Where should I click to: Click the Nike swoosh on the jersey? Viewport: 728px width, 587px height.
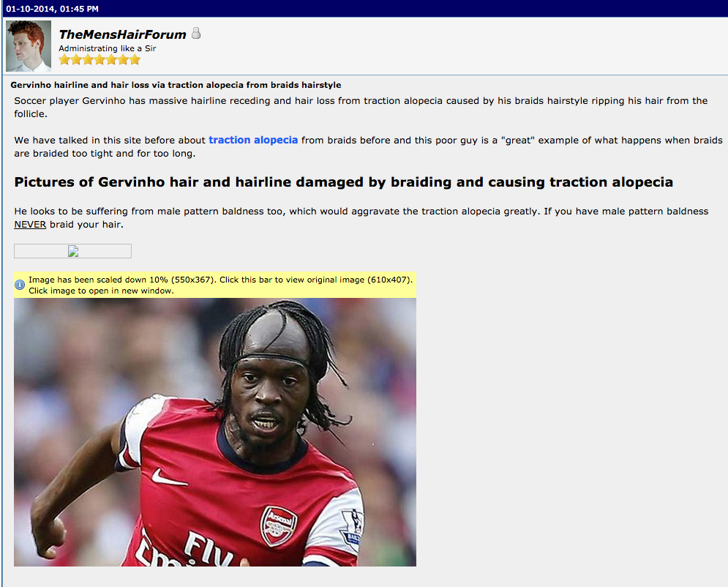(x=168, y=477)
